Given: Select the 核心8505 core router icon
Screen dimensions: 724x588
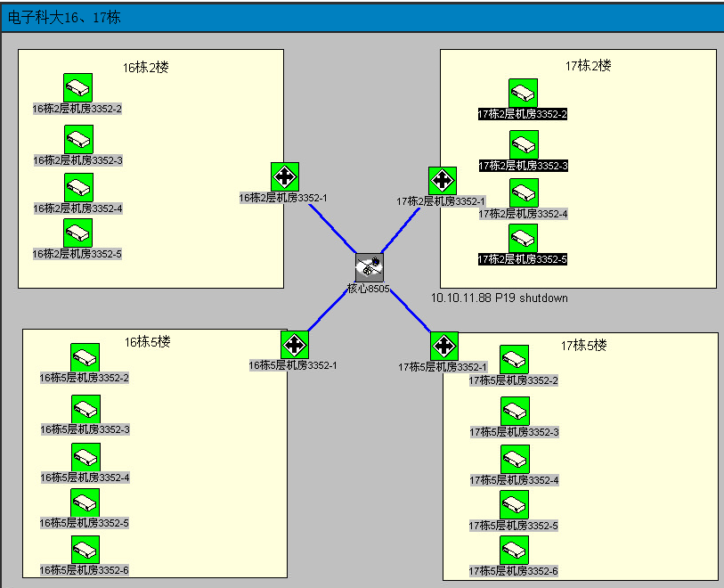Looking at the screenshot, I should 369,267.
